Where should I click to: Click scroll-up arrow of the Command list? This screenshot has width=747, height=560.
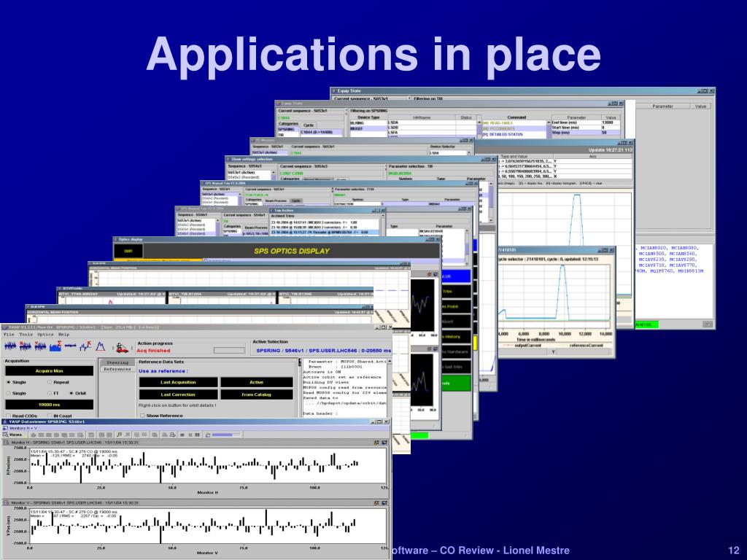549,122
